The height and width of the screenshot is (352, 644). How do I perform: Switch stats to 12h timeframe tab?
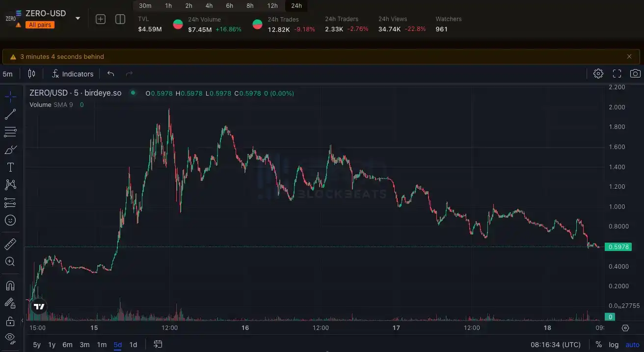272,6
